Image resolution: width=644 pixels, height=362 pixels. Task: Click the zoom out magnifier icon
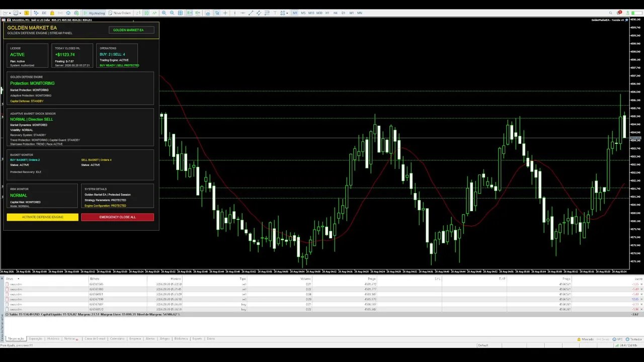point(172,13)
